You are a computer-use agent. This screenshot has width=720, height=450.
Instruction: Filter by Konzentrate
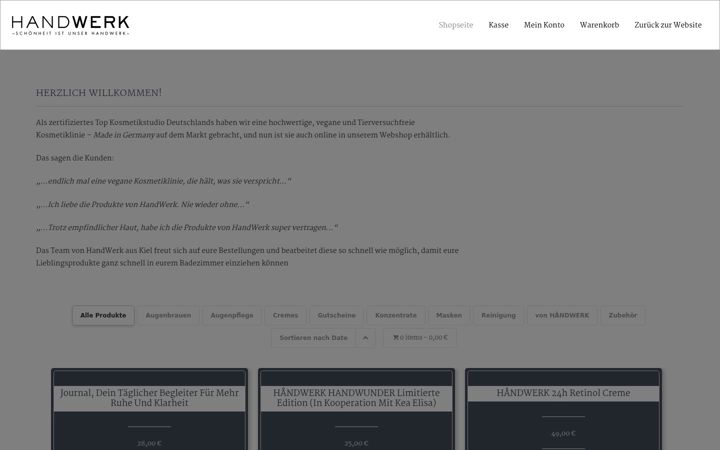click(396, 315)
